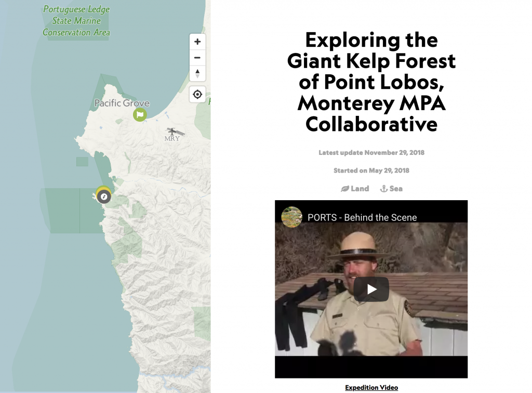Click the MRY airport airplane icon
This screenshot has width=532, height=393.
[x=172, y=132]
